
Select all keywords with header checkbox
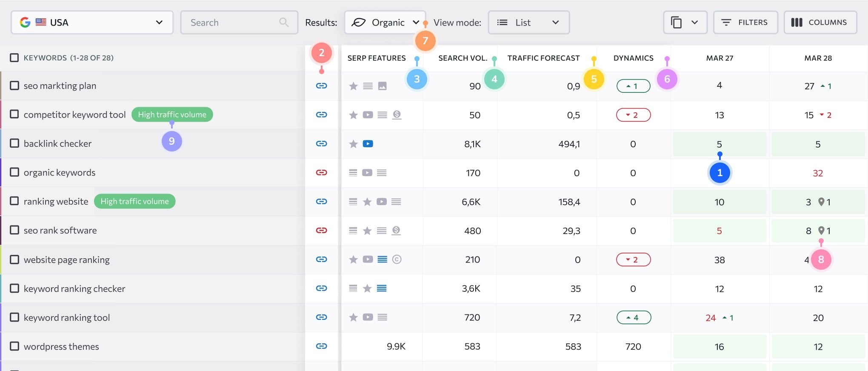click(x=14, y=57)
